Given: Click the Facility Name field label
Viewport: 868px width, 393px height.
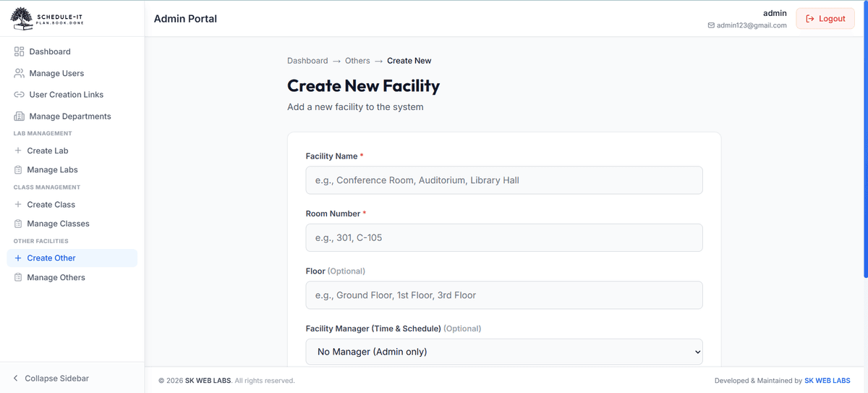Looking at the screenshot, I should coord(334,156).
